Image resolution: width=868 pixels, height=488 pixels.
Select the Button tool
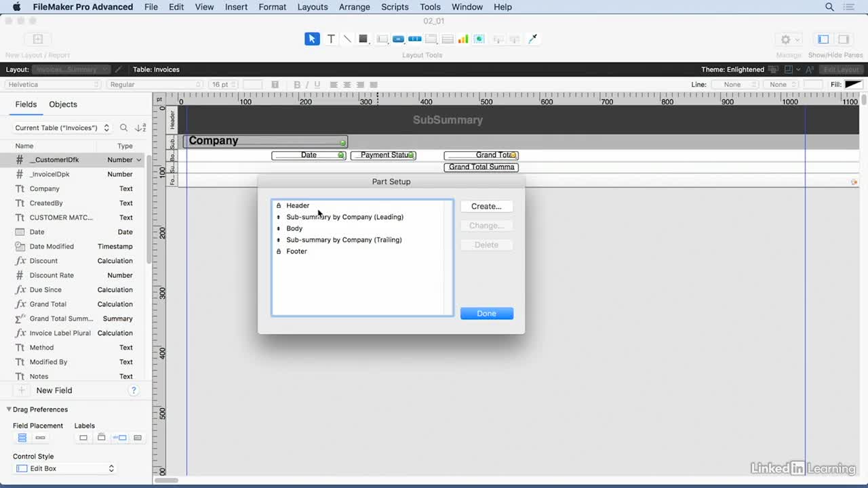[x=399, y=39]
